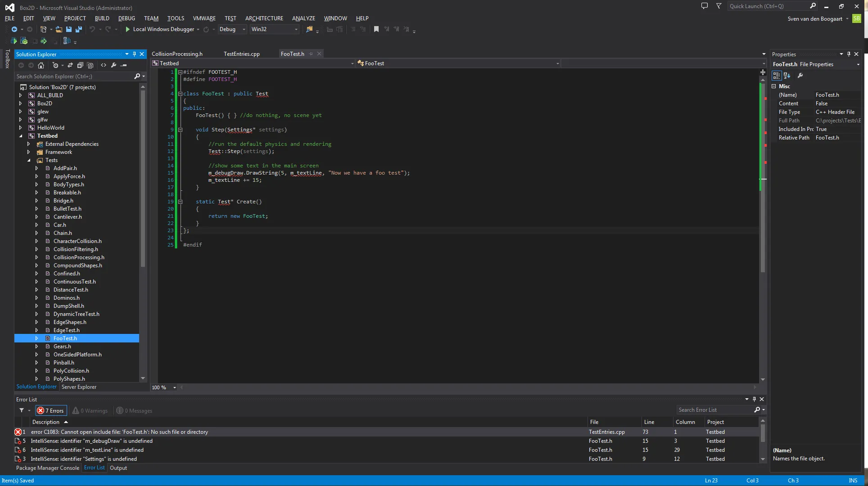Click the Open File toolbar icon
This screenshot has height=486, width=868.
click(x=59, y=29)
